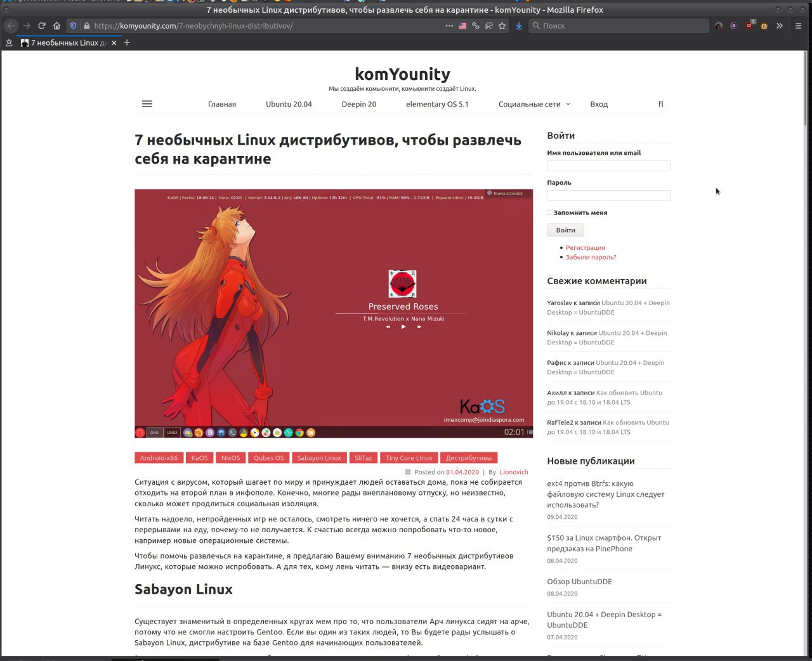Select the NixOS tag
The width and height of the screenshot is (812, 661).
click(x=230, y=458)
